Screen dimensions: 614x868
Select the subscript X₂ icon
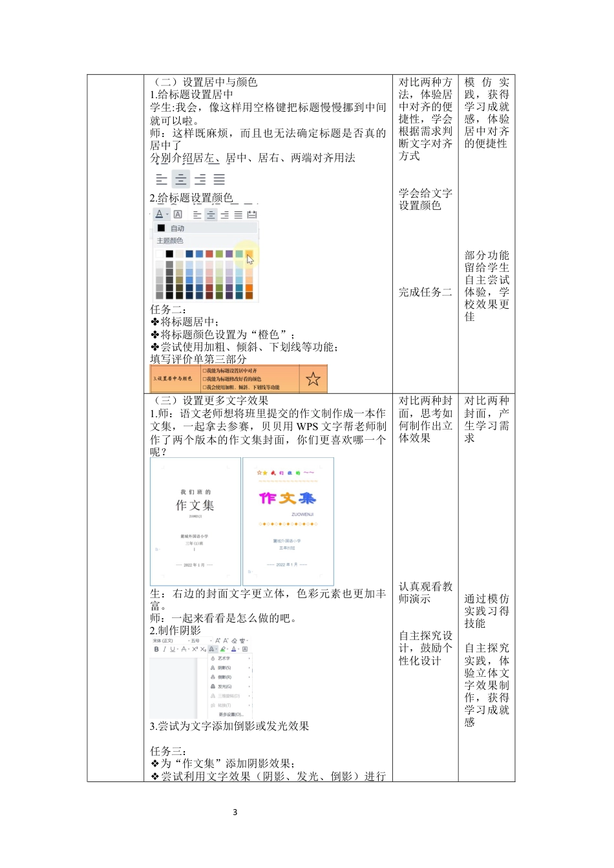202,649
